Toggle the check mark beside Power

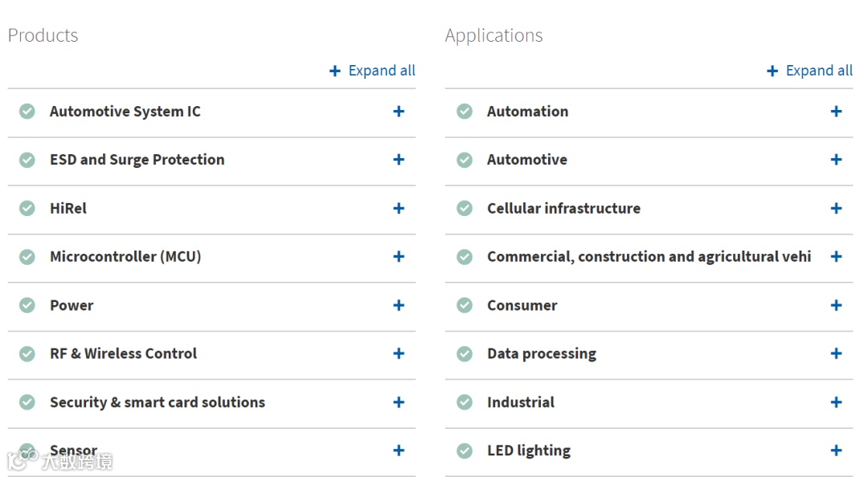27,305
